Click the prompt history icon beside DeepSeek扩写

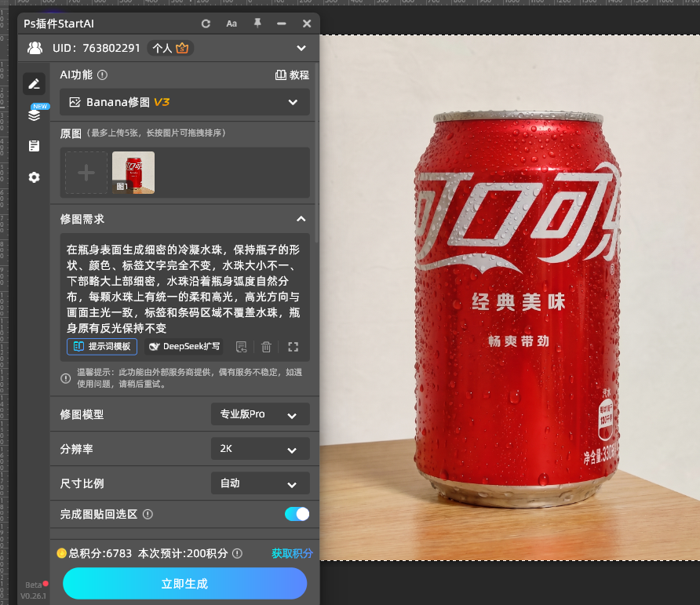[242, 347]
